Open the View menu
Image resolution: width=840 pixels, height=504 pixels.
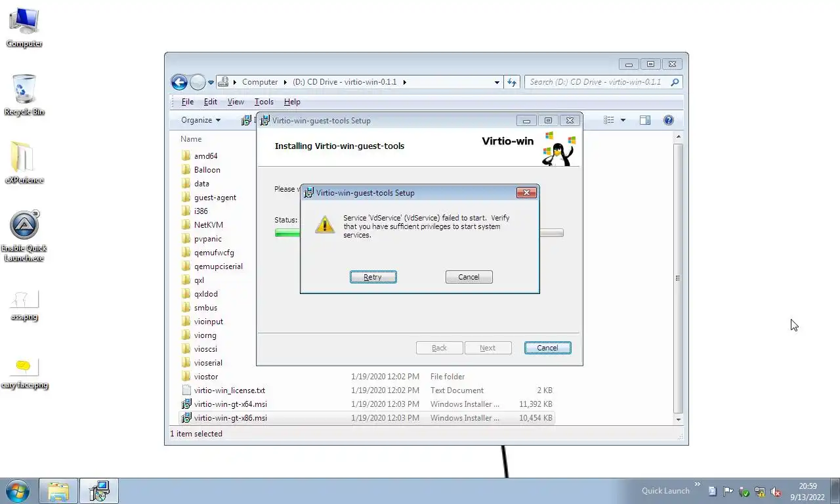pos(236,102)
